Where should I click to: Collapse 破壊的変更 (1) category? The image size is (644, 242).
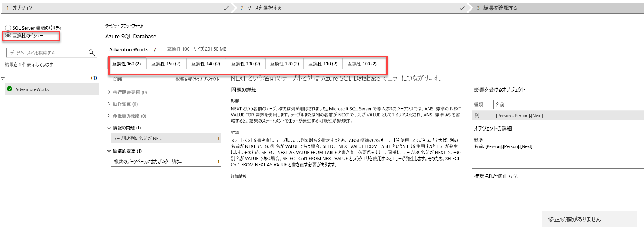click(109, 151)
